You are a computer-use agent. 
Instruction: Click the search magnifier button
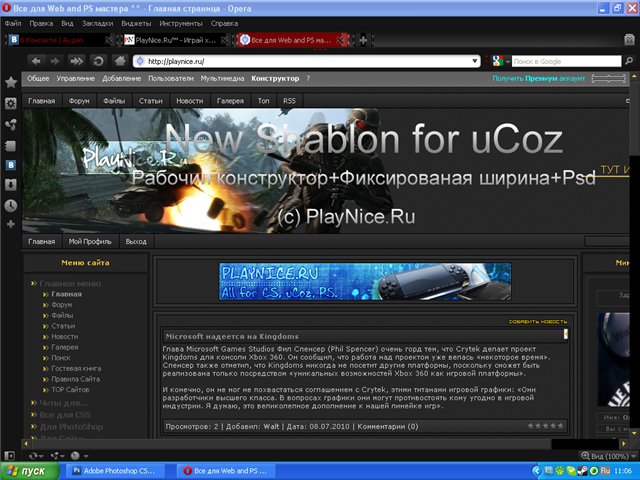pos(629,61)
